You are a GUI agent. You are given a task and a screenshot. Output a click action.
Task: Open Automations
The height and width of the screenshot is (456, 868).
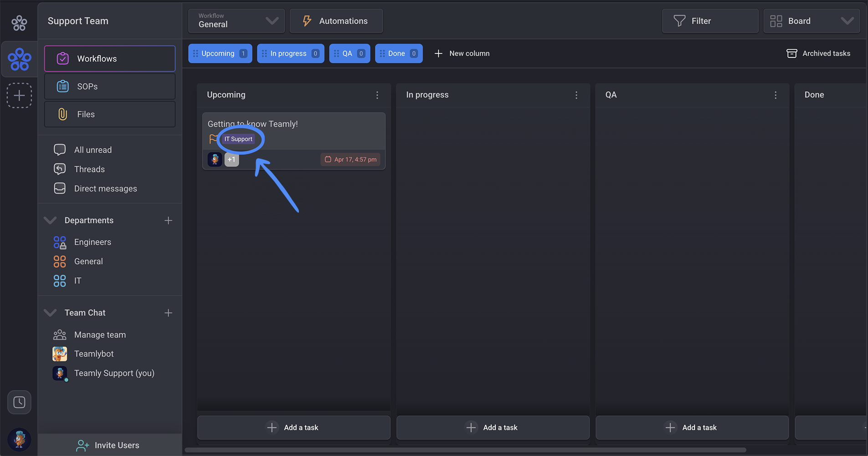pyautogui.click(x=336, y=21)
